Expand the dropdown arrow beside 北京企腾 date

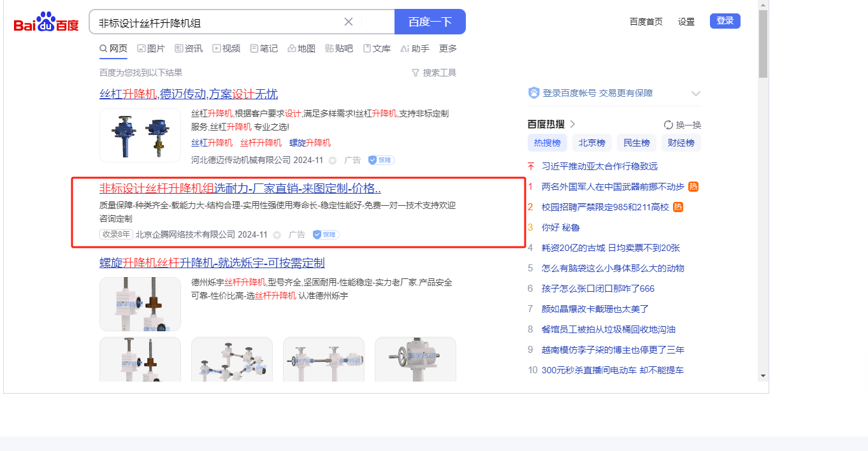pos(277,235)
